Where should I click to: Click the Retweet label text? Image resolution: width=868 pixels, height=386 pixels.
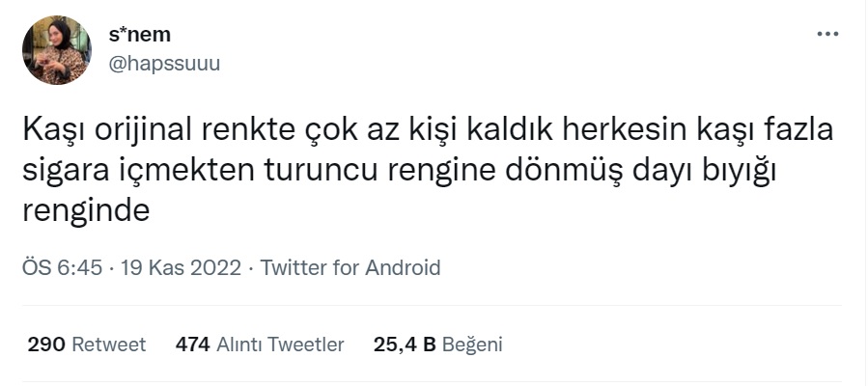click(x=109, y=345)
